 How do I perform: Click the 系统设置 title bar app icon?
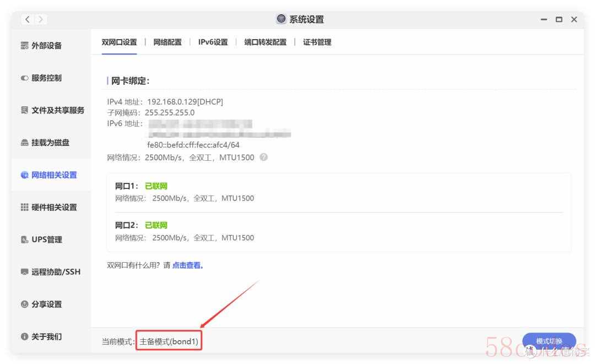point(281,19)
